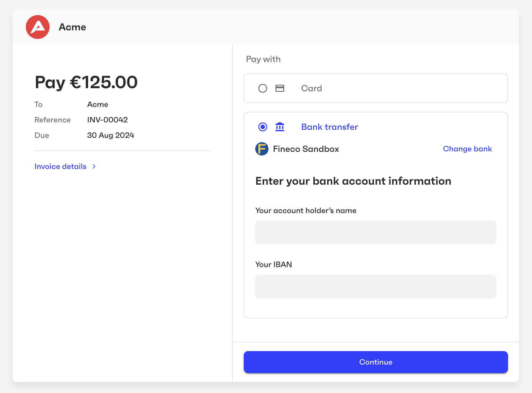This screenshot has width=532, height=393.
Task: Click the Enter your bank account information heading
Action: 353,181
